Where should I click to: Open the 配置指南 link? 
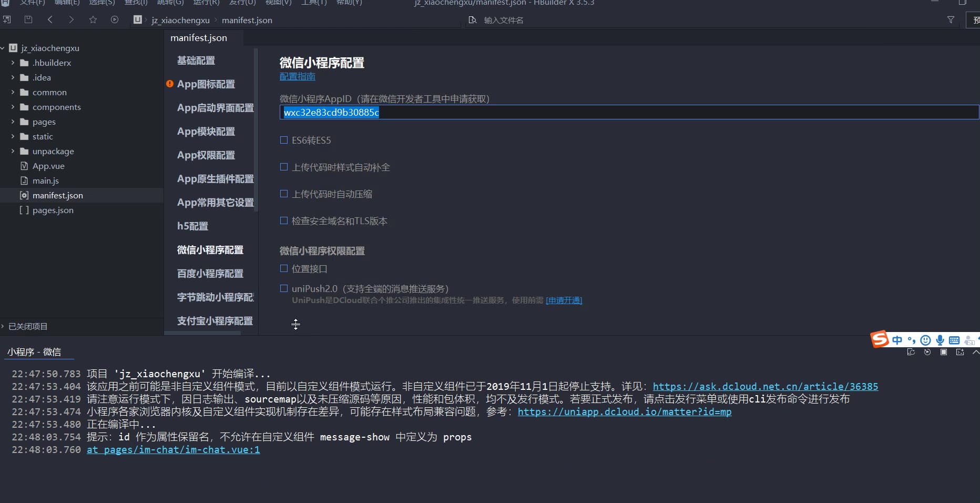[298, 76]
